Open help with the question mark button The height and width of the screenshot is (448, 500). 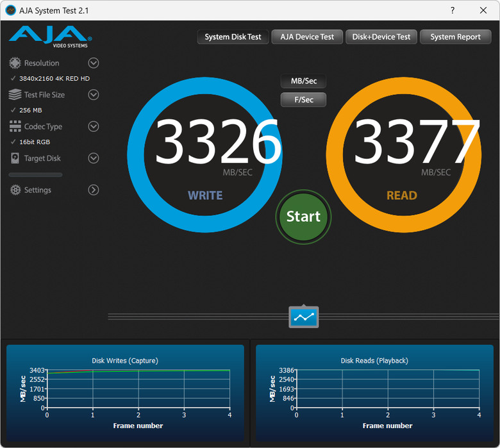click(453, 10)
